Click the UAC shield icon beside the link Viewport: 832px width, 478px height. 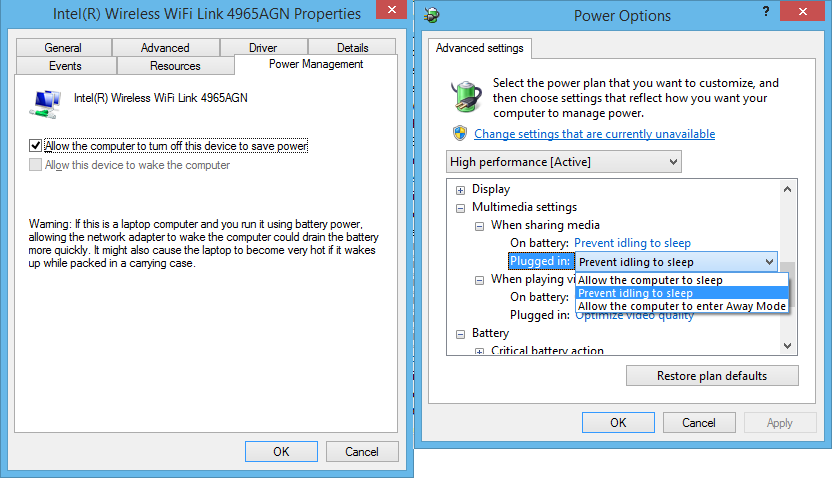click(460, 133)
